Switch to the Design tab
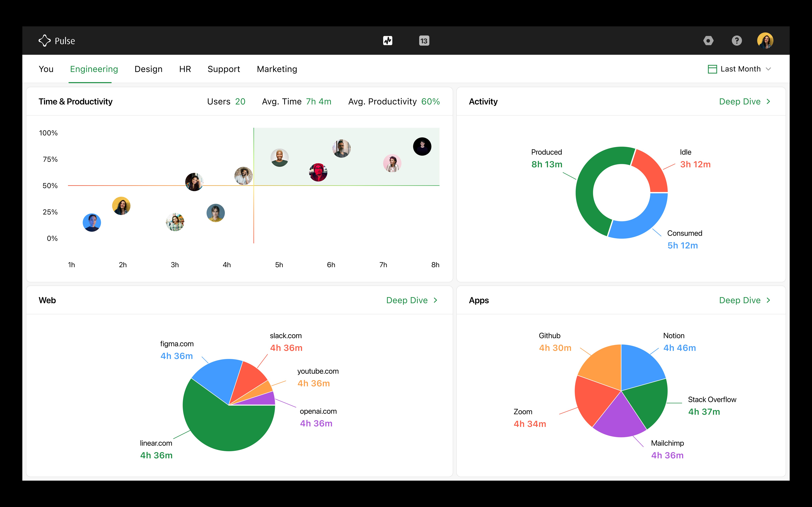The width and height of the screenshot is (812, 507). (148, 69)
